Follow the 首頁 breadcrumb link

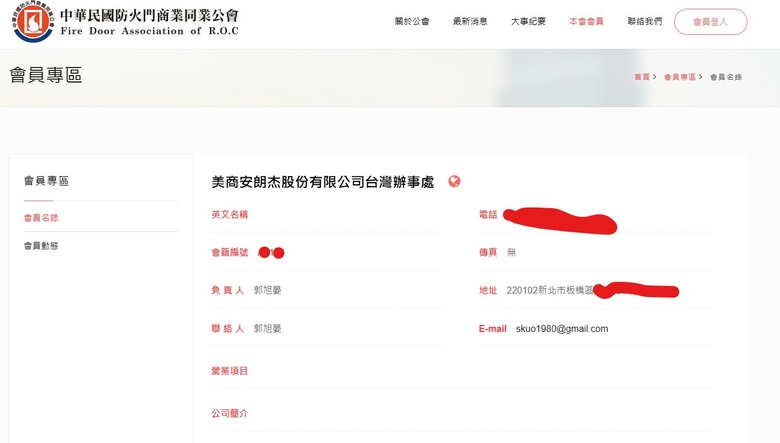642,77
